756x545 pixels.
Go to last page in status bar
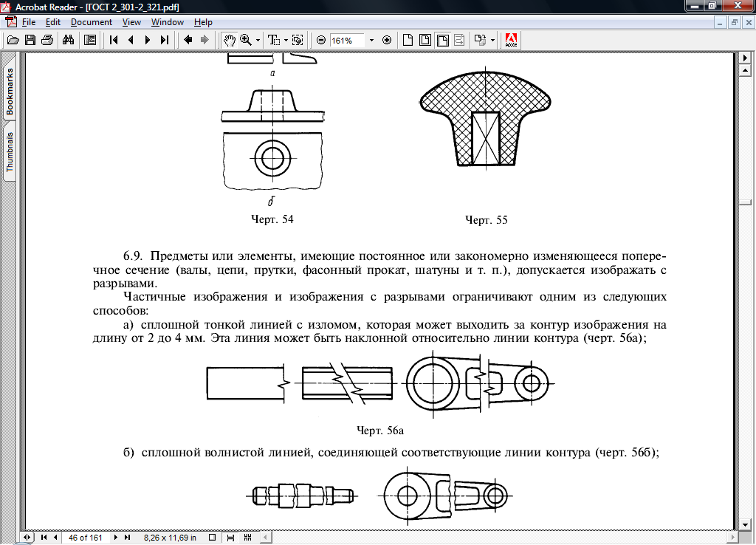[127, 538]
